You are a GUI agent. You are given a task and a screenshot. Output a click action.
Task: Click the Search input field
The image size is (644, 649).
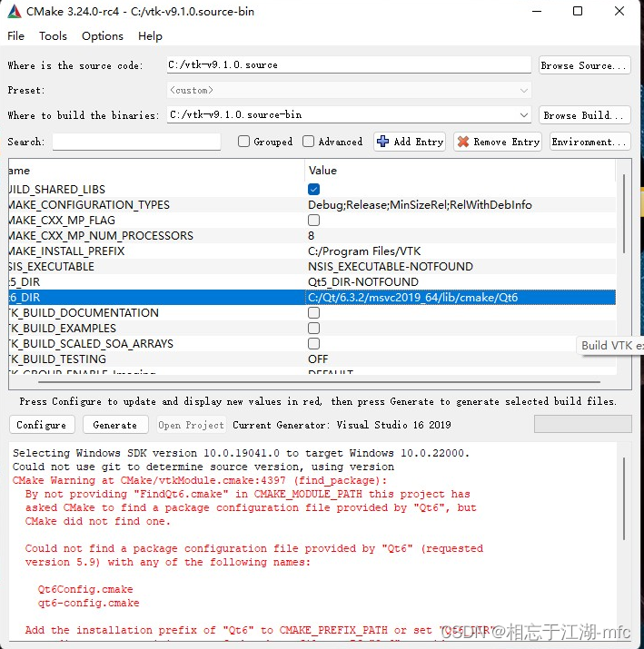(136, 142)
